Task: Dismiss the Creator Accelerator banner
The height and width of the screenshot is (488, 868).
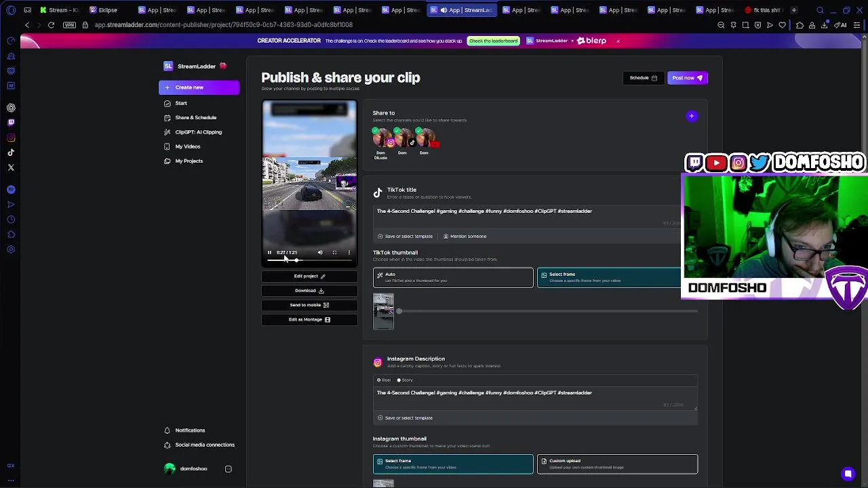Action: point(618,41)
